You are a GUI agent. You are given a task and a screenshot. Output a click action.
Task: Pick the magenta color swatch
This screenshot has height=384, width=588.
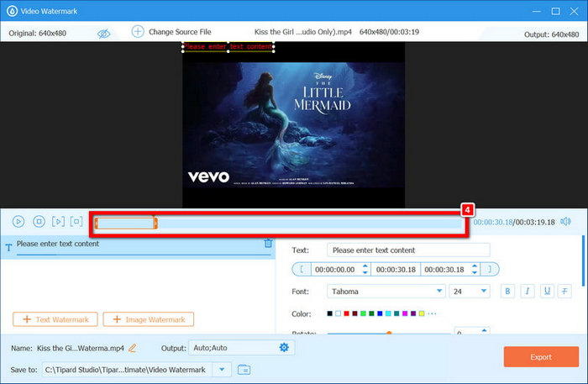[x=405, y=313]
